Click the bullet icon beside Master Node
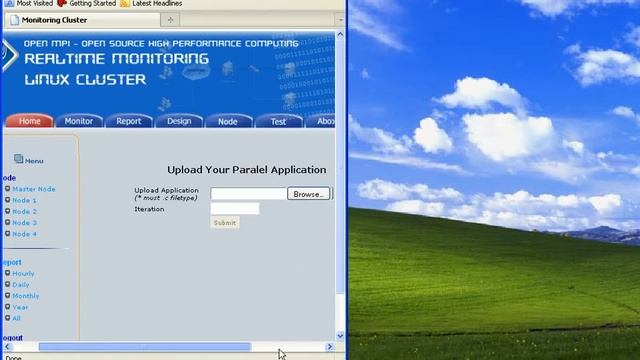Image resolution: width=640 pixels, height=360 pixels. [x=7, y=189]
